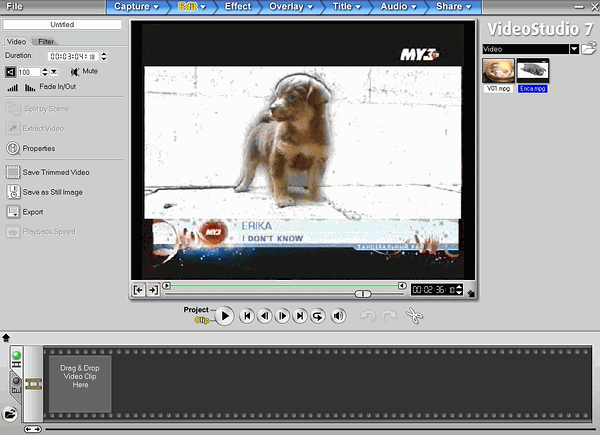600x435 pixels.
Task: Adjust duration with the spinner arrows
Action: (x=104, y=56)
